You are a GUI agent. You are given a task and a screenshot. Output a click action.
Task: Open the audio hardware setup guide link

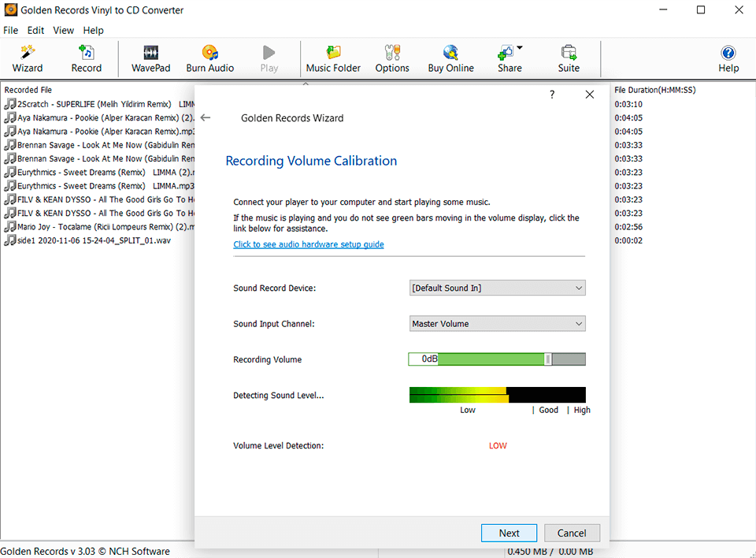tap(308, 244)
